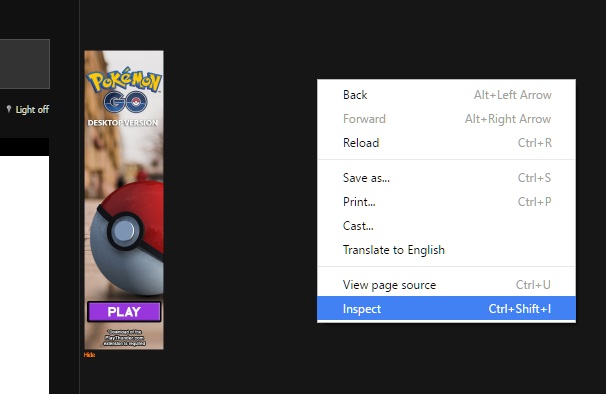Click the orange Hide link below the ad

click(x=89, y=355)
